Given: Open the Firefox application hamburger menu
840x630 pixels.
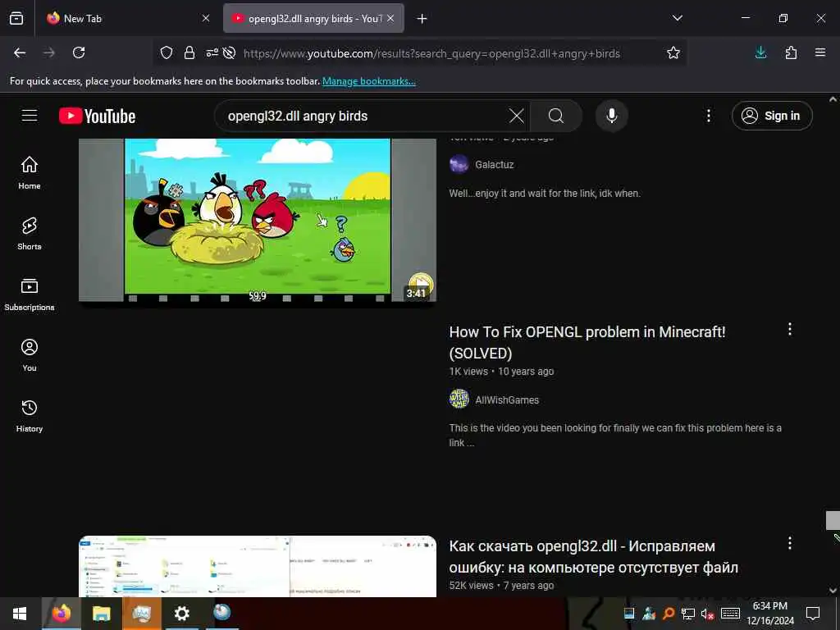Looking at the screenshot, I should click(x=820, y=52).
